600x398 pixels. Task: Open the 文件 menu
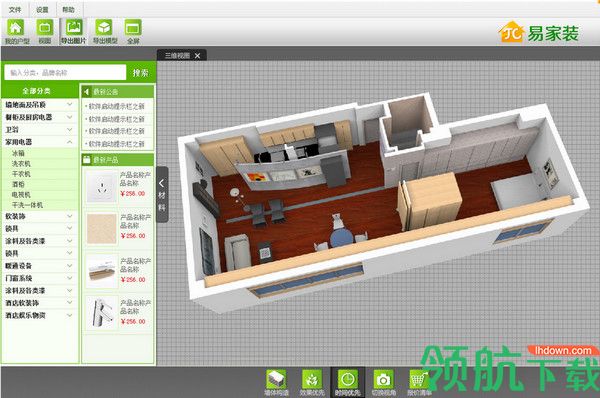tap(15, 10)
